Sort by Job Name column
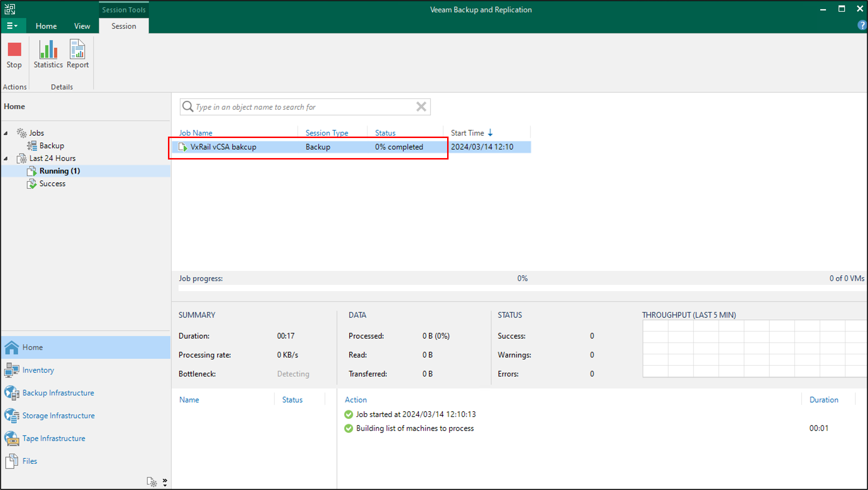 pos(196,133)
